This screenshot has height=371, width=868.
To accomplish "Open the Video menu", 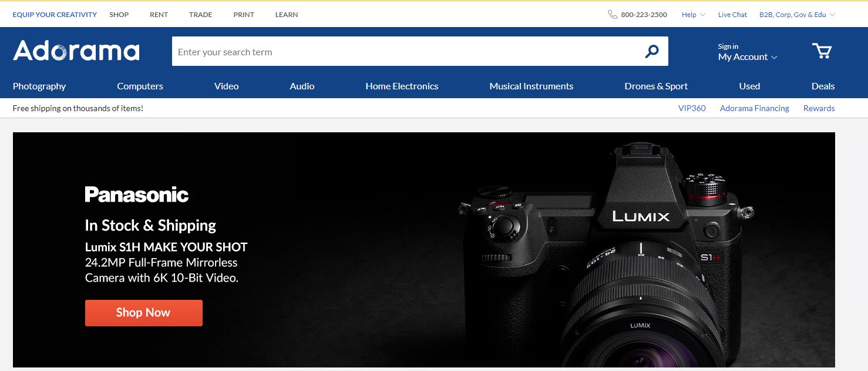I will click(226, 86).
